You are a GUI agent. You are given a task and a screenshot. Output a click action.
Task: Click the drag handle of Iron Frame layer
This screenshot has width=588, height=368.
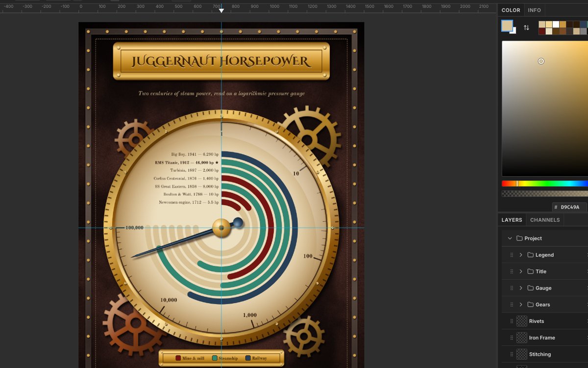(x=512, y=338)
